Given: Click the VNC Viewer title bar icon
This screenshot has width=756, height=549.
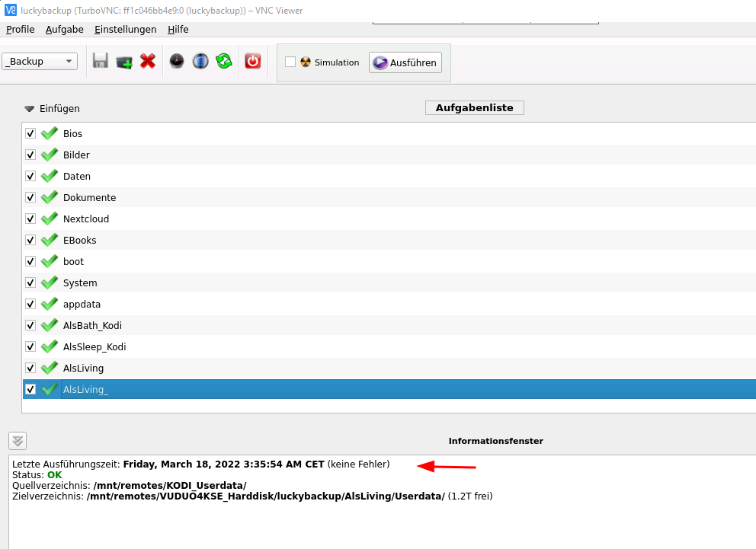Looking at the screenshot, I should (10, 10).
